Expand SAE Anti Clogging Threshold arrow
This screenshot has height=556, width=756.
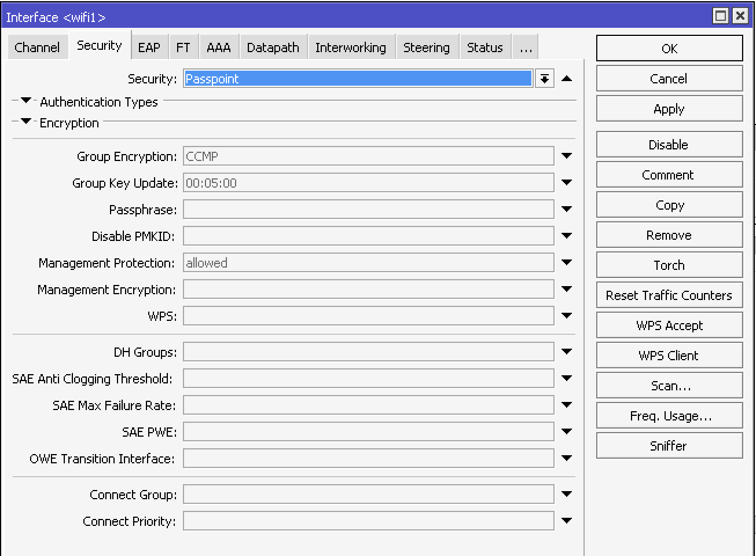pos(567,378)
